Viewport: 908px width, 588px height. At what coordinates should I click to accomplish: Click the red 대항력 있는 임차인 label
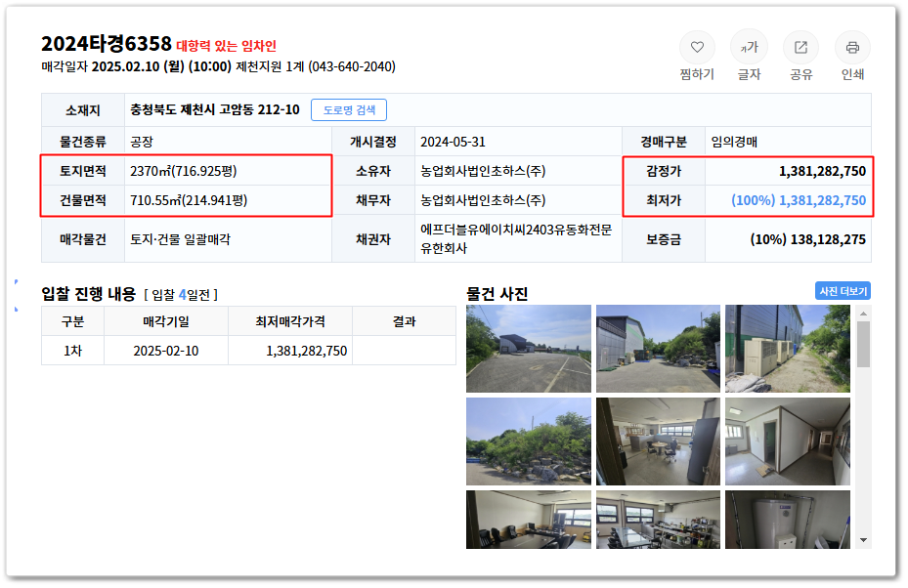point(226,46)
